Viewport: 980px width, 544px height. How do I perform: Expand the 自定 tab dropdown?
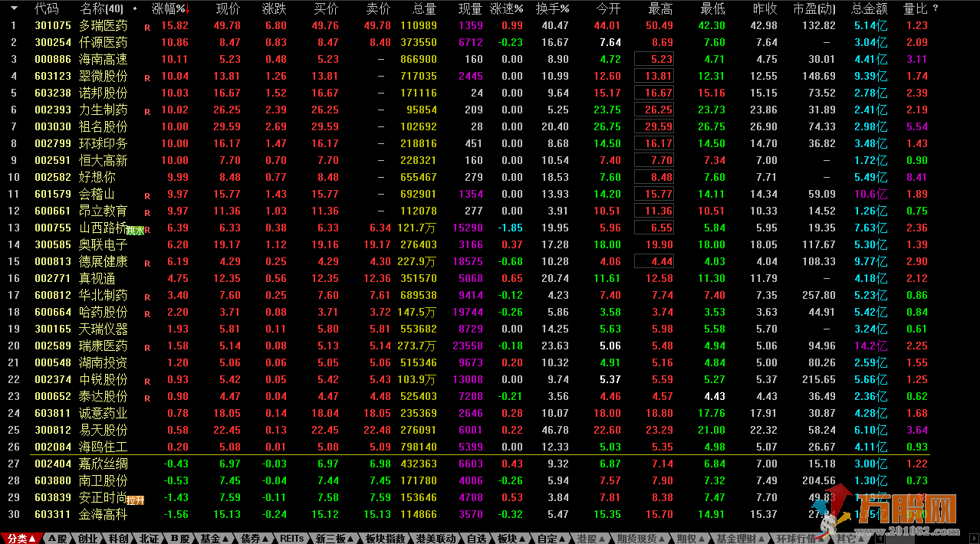552,539
